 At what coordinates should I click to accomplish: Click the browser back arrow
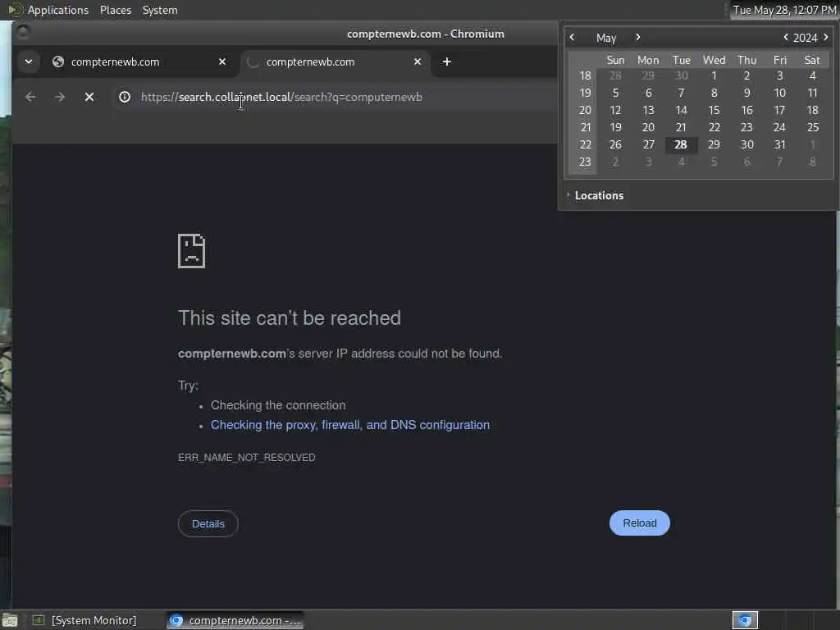pyautogui.click(x=30, y=97)
